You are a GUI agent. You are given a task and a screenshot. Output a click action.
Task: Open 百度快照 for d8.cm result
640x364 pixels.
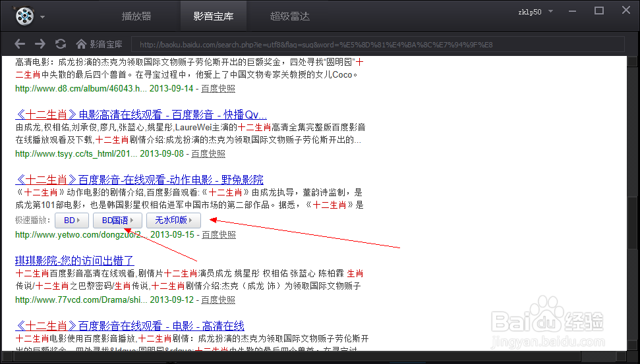pyautogui.click(x=218, y=88)
